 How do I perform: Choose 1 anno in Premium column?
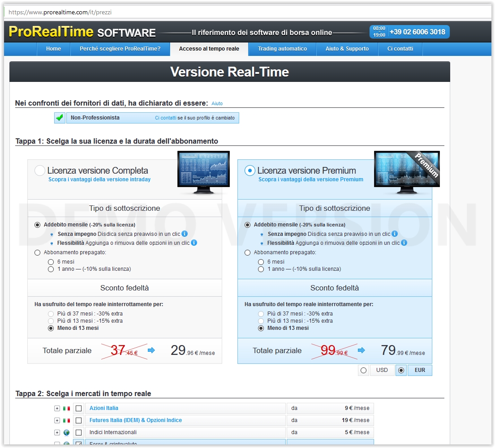261,269
